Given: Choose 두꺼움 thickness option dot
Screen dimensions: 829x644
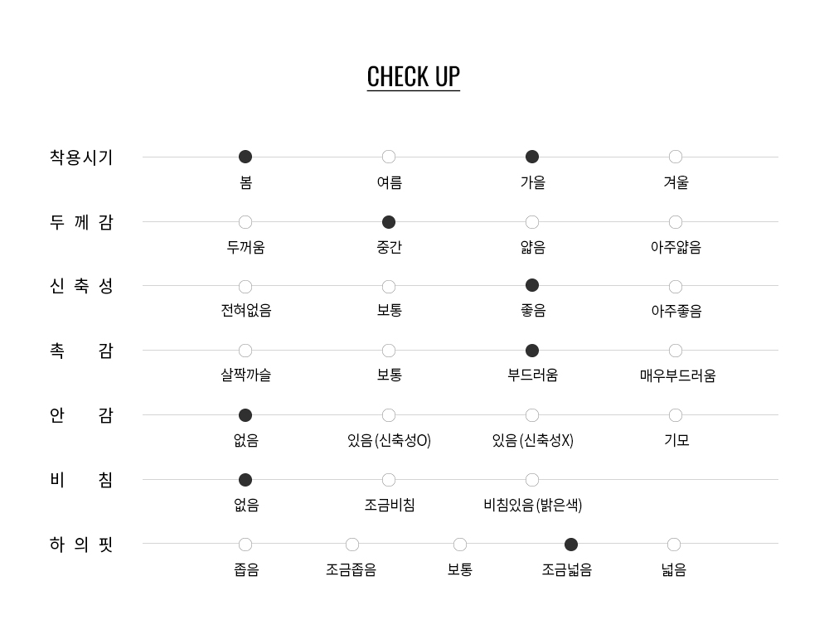Looking at the screenshot, I should 245,222.
